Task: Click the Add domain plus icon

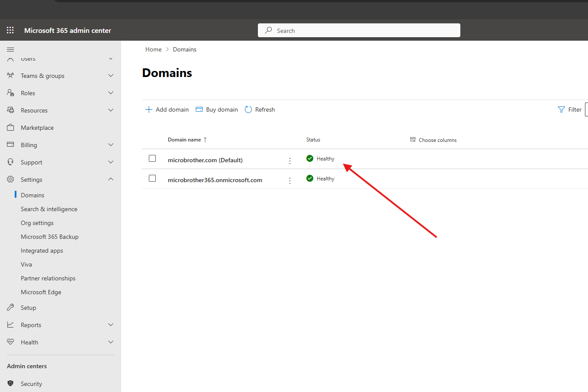Action: tap(149, 109)
